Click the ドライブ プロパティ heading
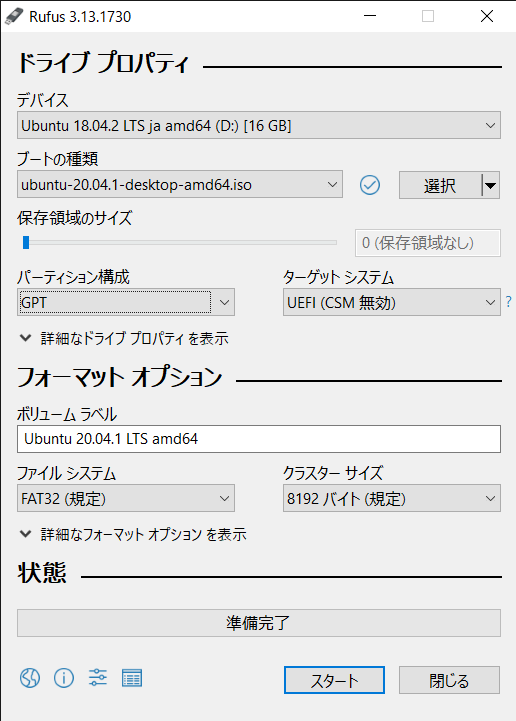 pyautogui.click(x=103, y=63)
